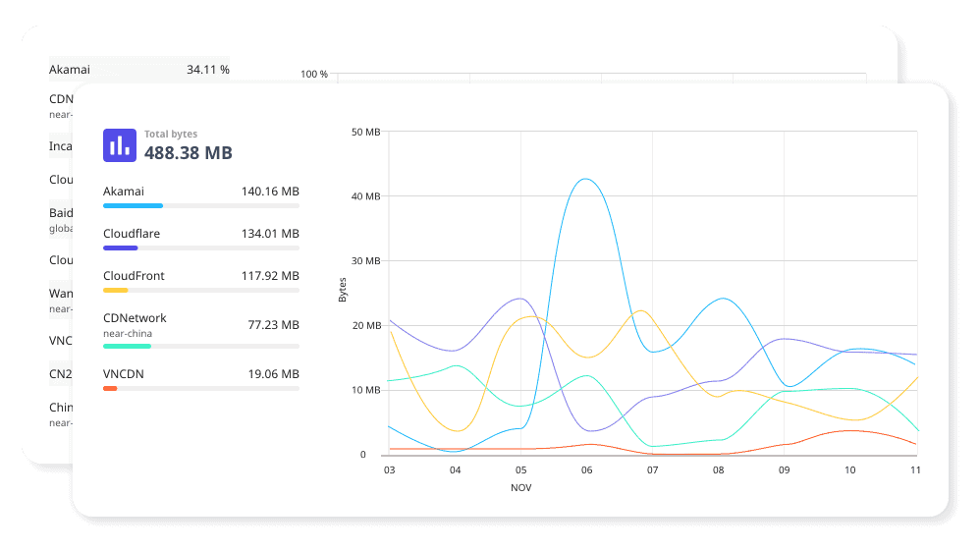Click the 50 MB y-axis label
The image size is (980, 551).
click(365, 132)
